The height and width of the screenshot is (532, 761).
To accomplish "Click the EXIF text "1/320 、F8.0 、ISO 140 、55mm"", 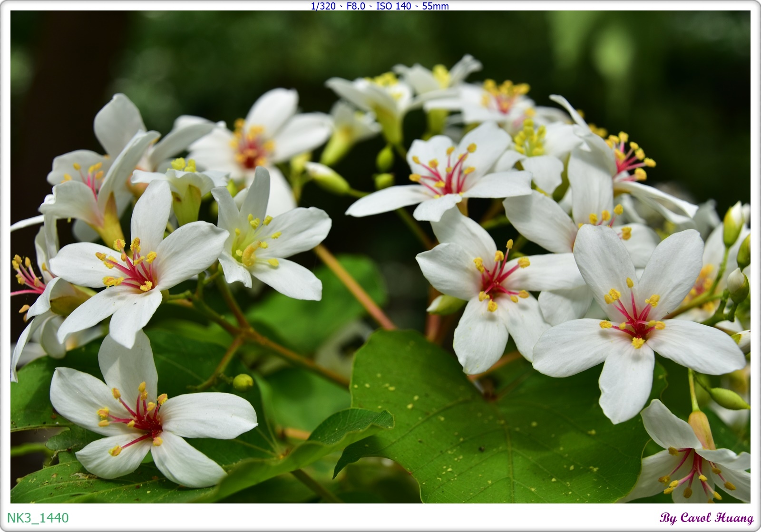I will [x=380, y=6].
